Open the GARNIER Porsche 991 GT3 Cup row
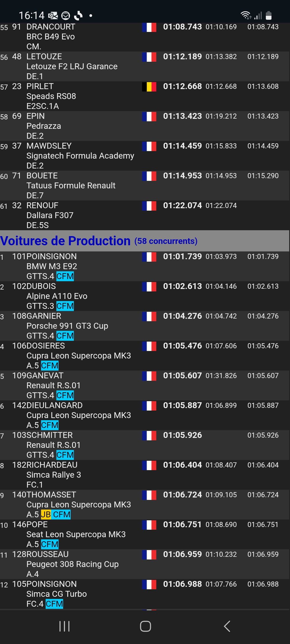This screenshot has height=644, width=290. pos(144,326)
